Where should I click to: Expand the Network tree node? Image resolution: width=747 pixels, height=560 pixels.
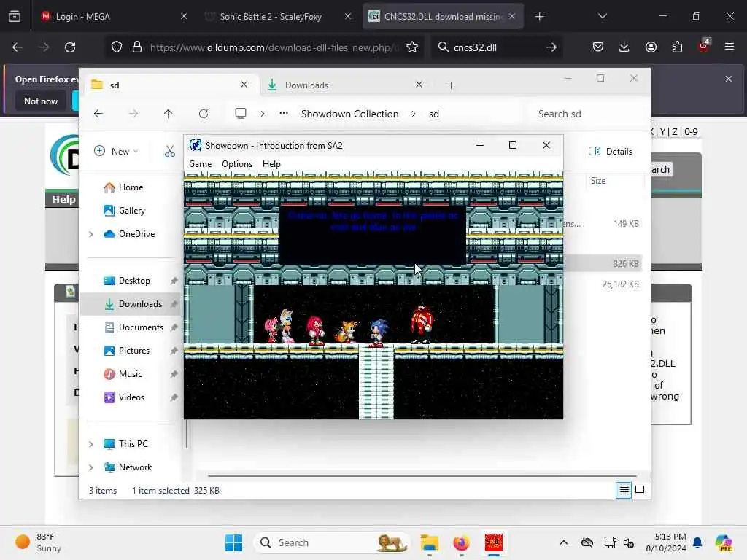(91, 467)
